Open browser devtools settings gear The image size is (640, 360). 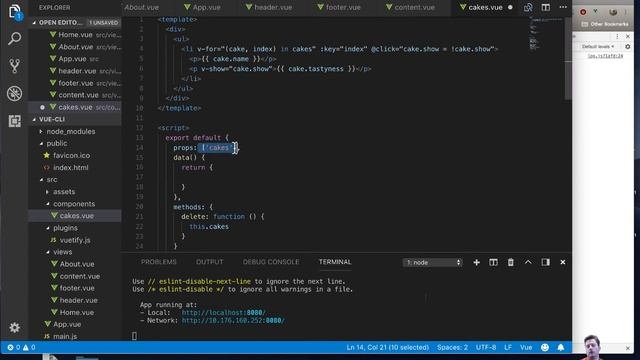[x=628, y=47]
